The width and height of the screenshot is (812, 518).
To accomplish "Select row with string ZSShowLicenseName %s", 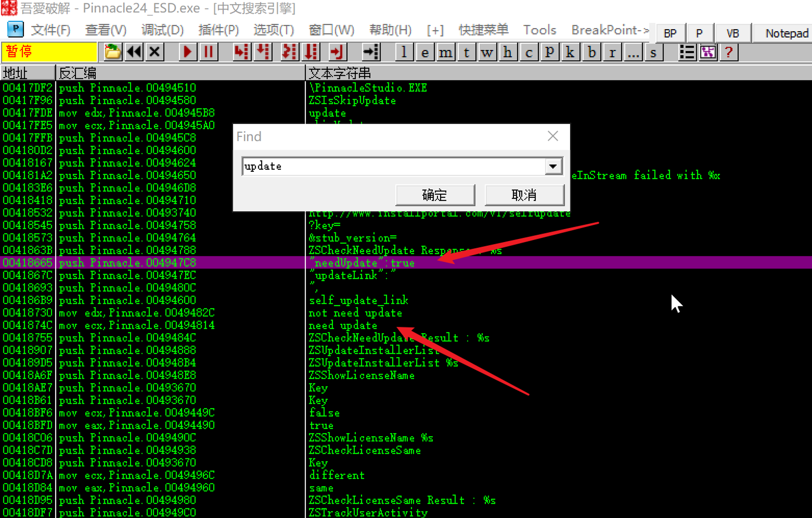I will click(x=406, y=438).
